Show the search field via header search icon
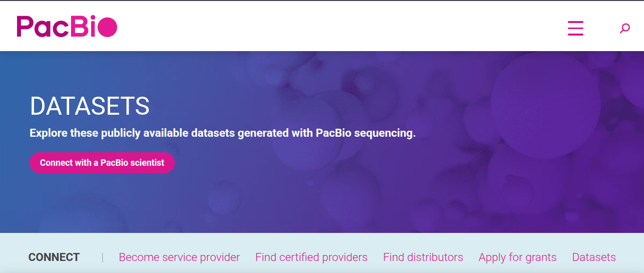The height and width of the screenshot is (273, 644). click(624, 29)
